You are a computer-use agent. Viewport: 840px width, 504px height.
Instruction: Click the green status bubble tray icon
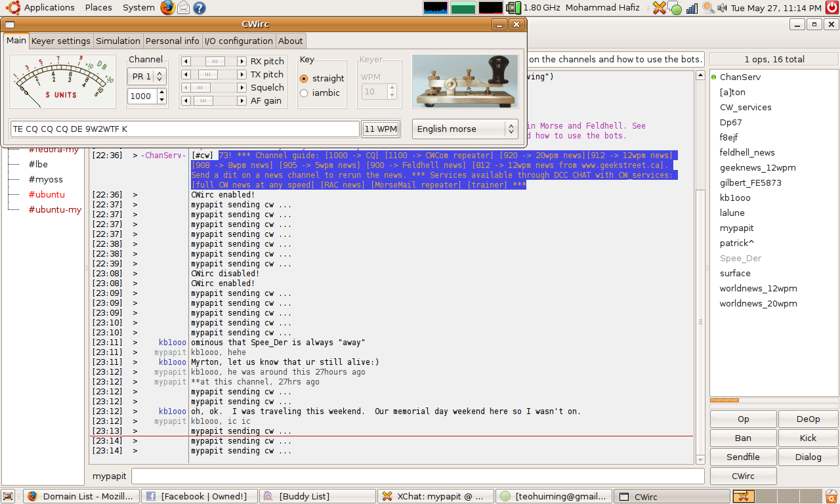click(x=675, y=9)
